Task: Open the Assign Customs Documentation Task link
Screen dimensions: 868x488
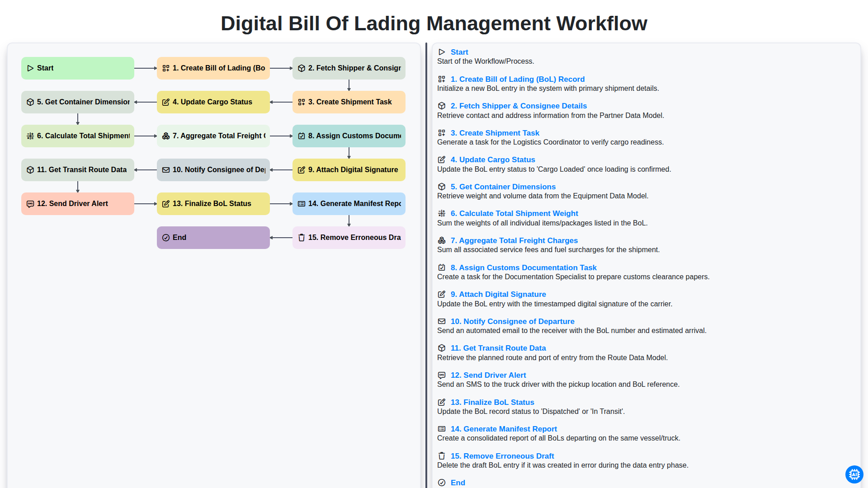Action: point(524,267)
